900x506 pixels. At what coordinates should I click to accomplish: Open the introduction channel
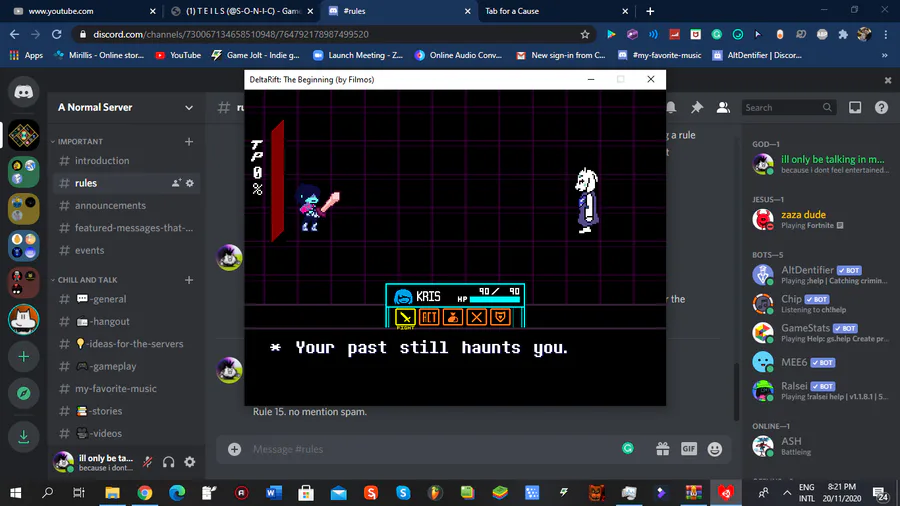126,161
